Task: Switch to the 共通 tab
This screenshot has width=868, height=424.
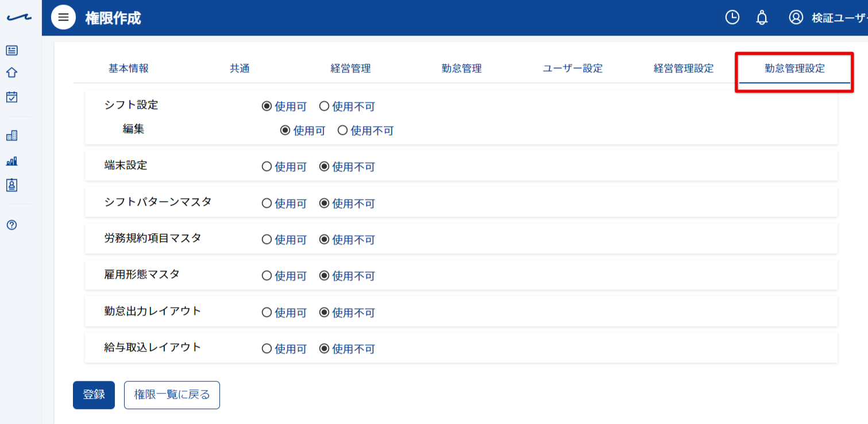Action: pos(240,68)
